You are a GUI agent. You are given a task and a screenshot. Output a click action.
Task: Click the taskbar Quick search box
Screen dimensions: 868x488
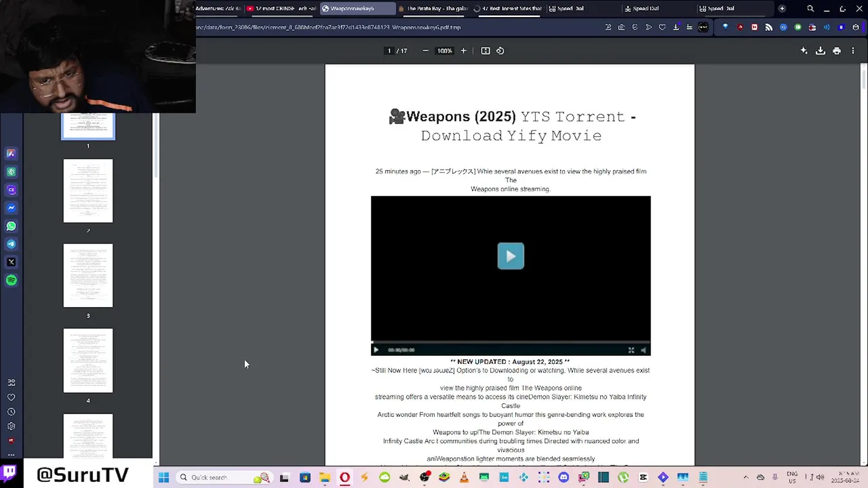pyautogui.click(x=224, y=478)
